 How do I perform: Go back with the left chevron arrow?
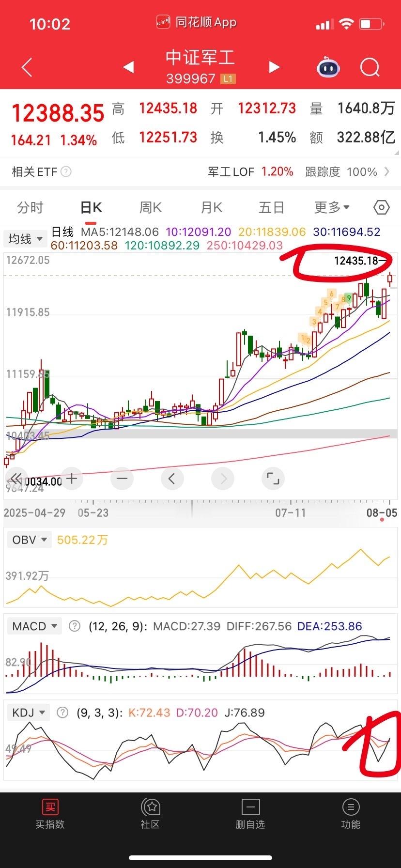pyautogui.click(x=27, y=67)
